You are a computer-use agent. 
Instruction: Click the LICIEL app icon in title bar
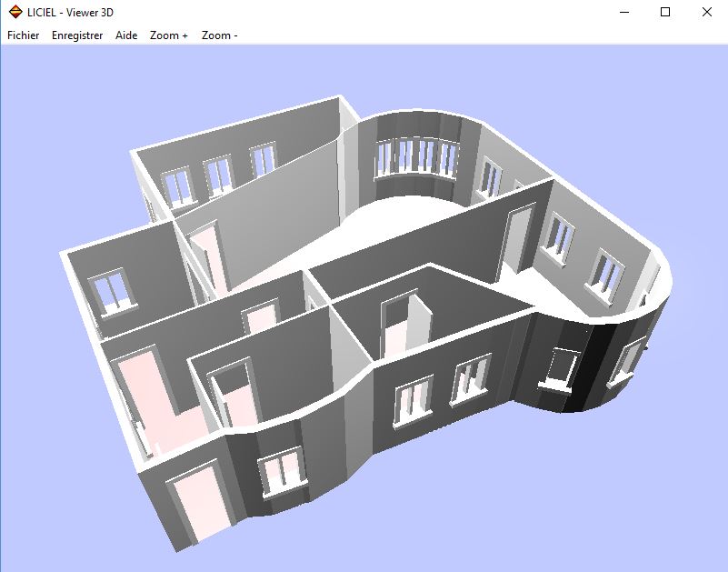point(15,12)
